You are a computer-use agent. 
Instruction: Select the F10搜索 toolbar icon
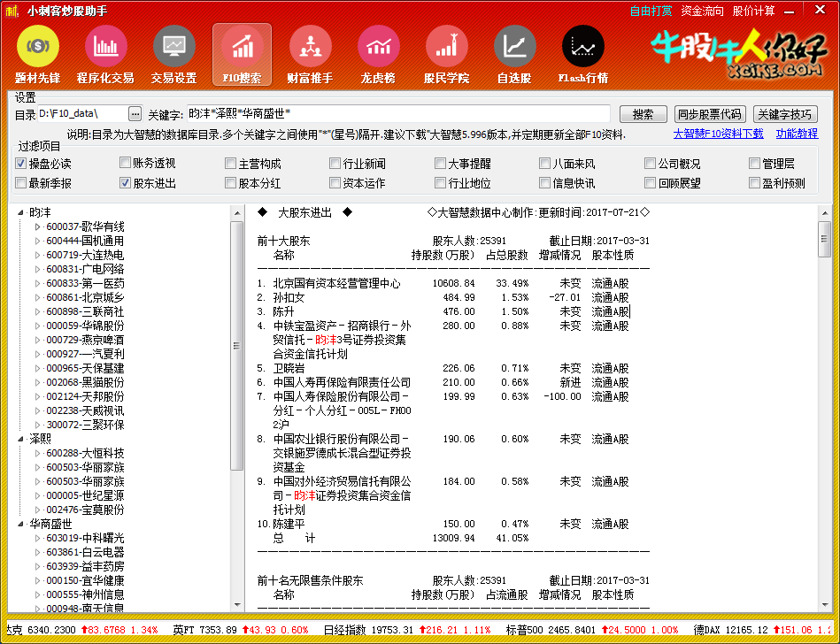(243, 55)
